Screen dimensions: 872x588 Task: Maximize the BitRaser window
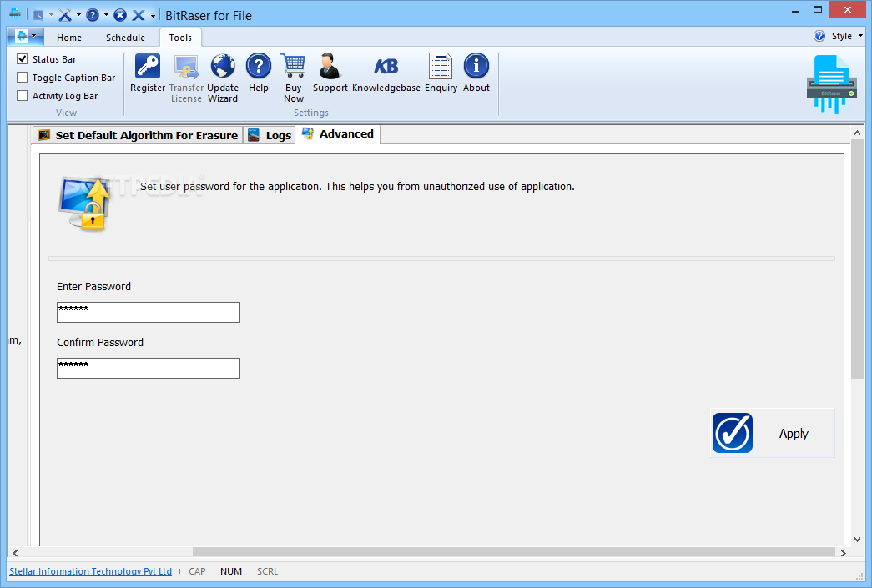click(x=818, y=9)
